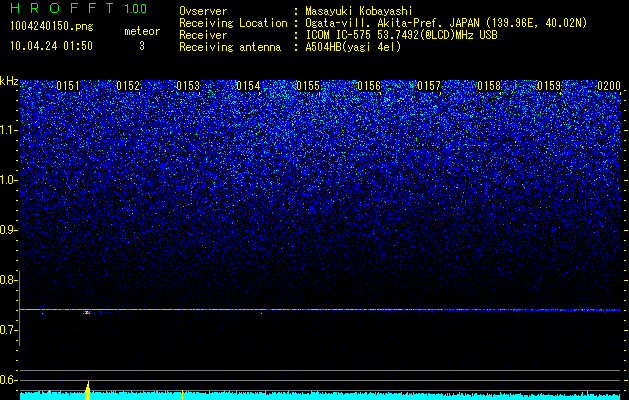The width and height of the screenshot is (629, 400).
Task: Click the Ovserver field label
Action: [x=203, y=11]
